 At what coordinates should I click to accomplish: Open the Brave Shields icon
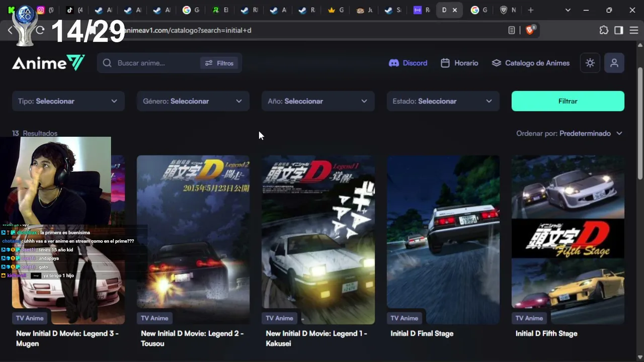click(x=530, y=30)
